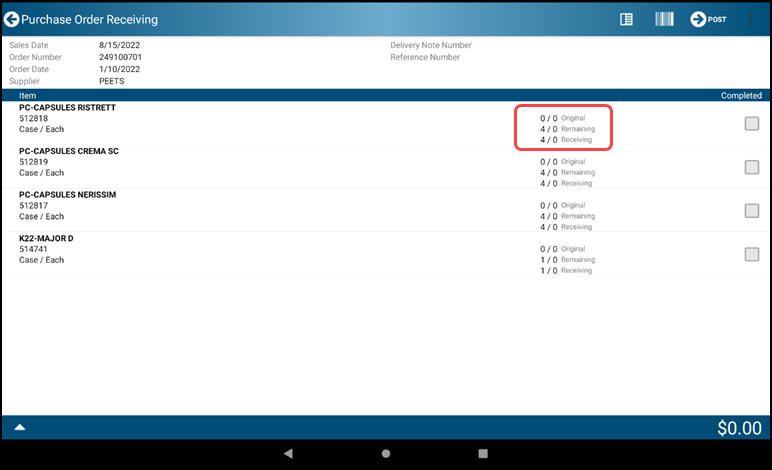The image size is (772, 470).
Task: Post the purchase order receiving
Action: point(708,19)
